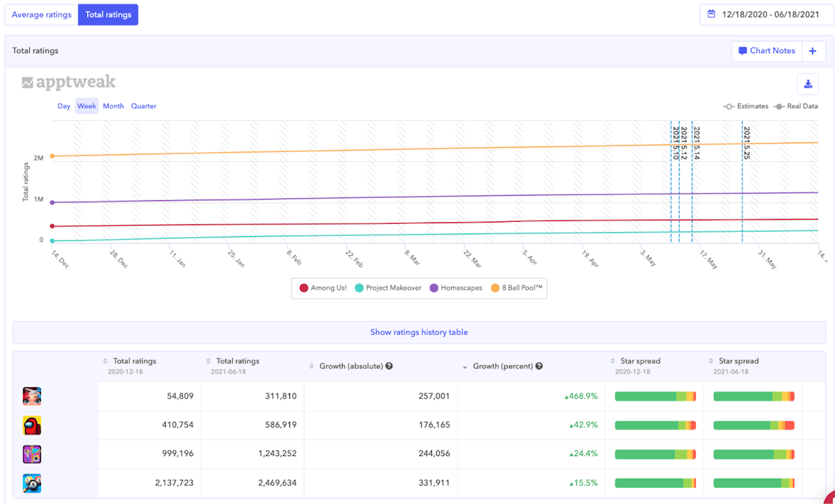Open Chart Notes
The width and height of the screenshot is (835, 504).
(766, 51)
